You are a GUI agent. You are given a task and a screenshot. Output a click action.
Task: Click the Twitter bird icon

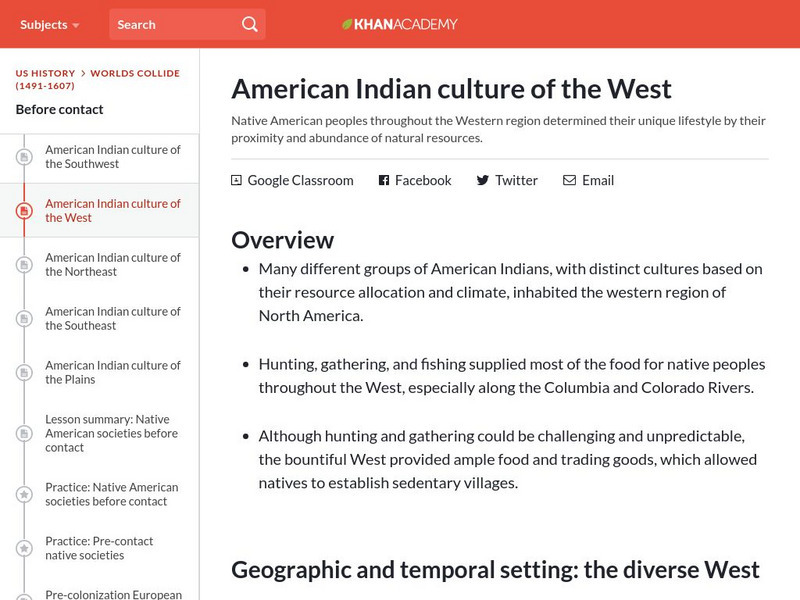(482, 181)
